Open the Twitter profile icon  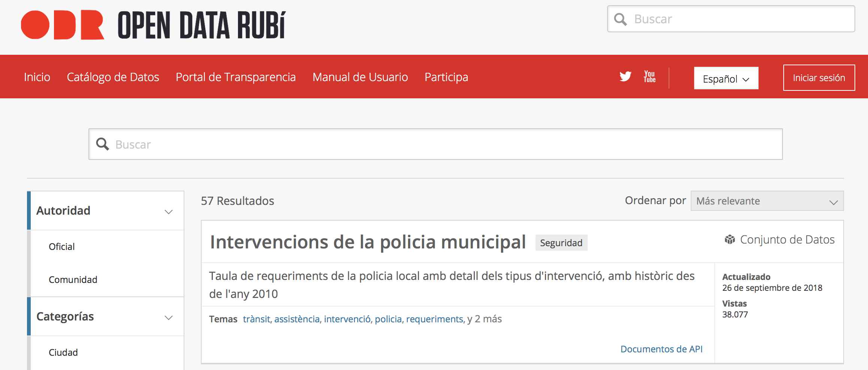click(625, 77)
